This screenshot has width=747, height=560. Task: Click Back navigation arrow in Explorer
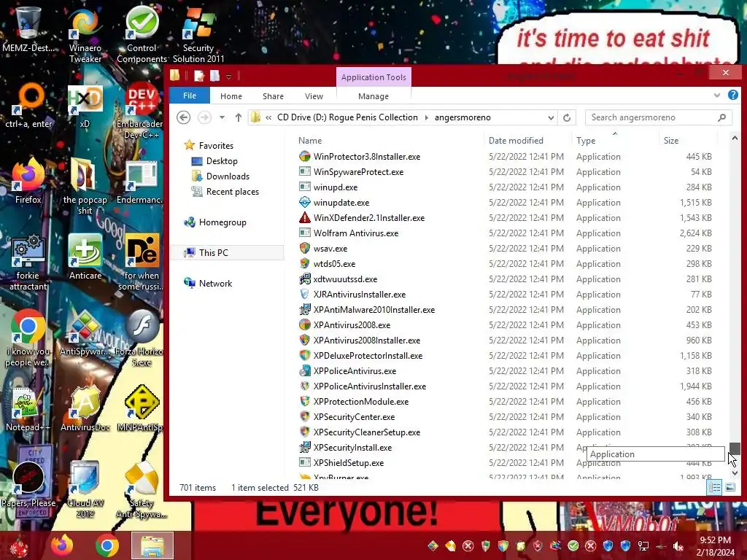coord(183,117)
